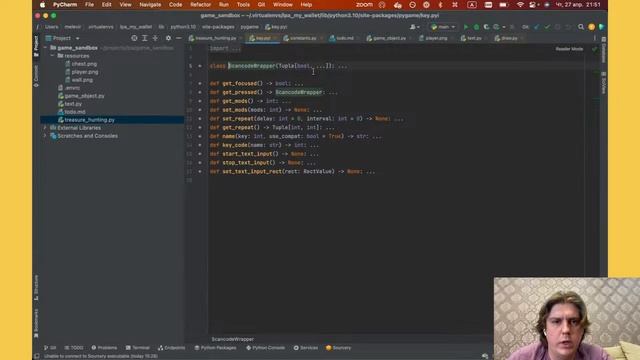Open the Sourcery tool window
This screenshot has height=360, width=640.
click(338, 348)
